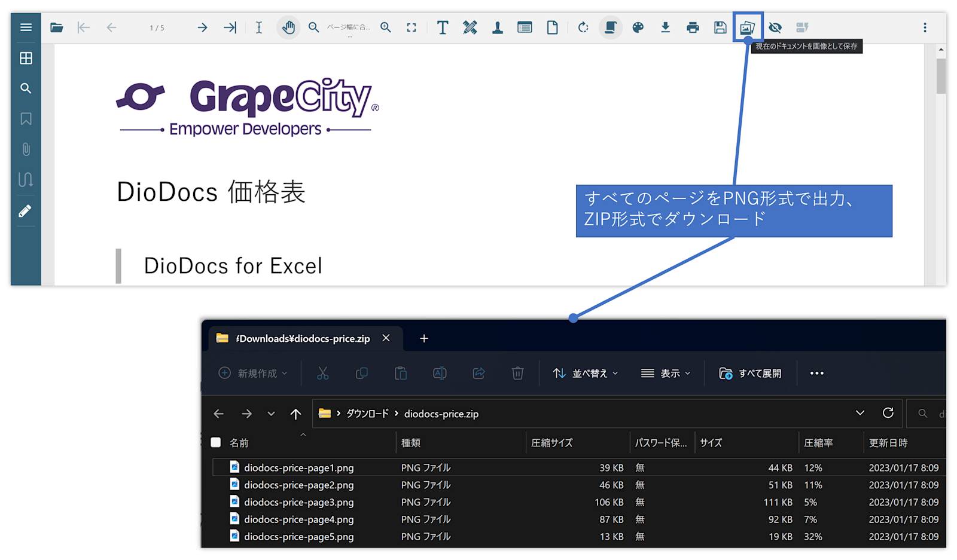Refresh the Explorer folder view

[x=888, y=413]
